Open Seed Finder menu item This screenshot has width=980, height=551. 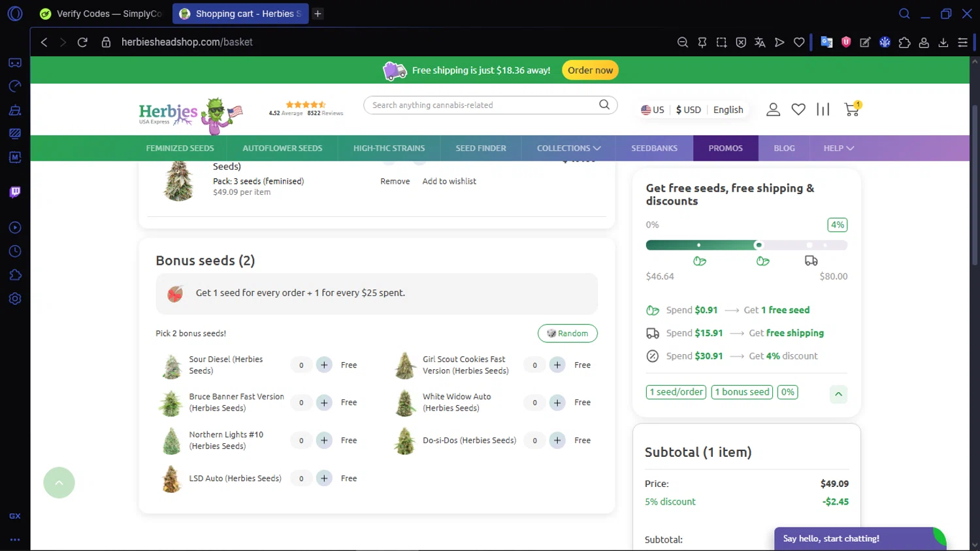pyautogui.click(x=481, y=148)
